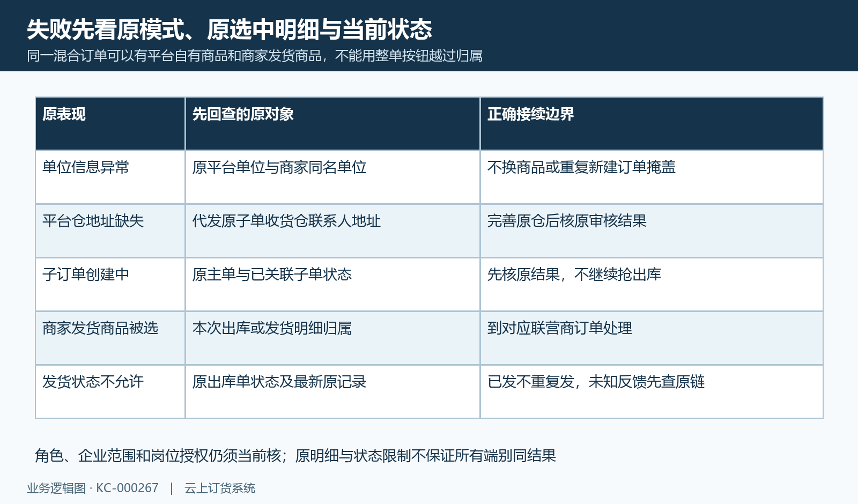Select the 先回查的原对象 column header
The image size is (858, 504).
332,124
